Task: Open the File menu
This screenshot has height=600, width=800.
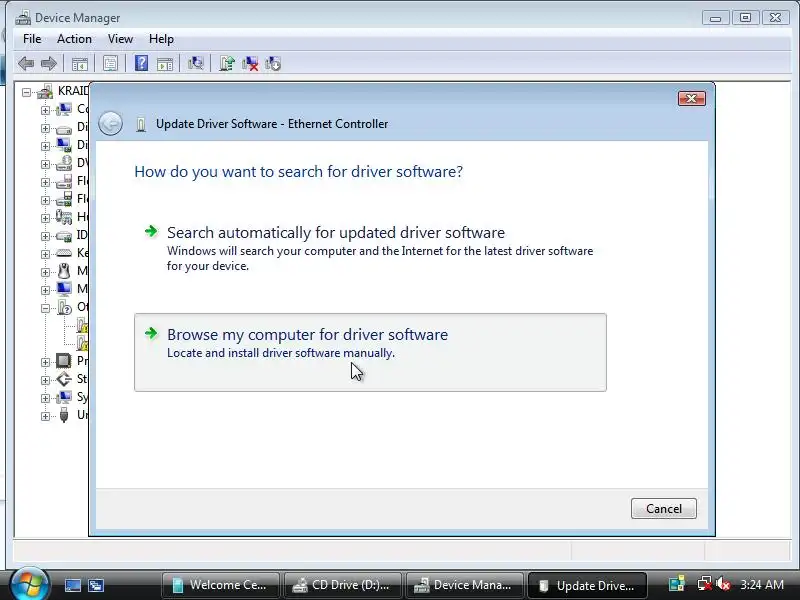Action: [x=32, y=39]
